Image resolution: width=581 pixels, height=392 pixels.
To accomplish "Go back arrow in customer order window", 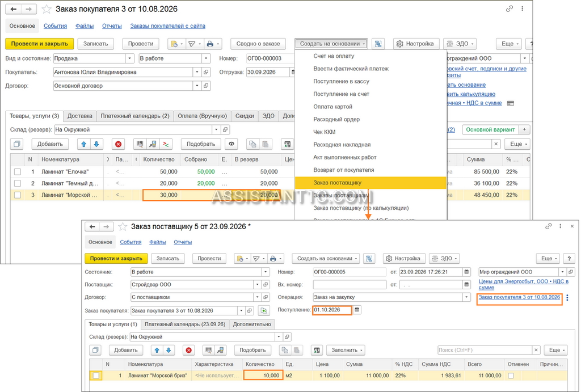I will [x=14, y=9].
